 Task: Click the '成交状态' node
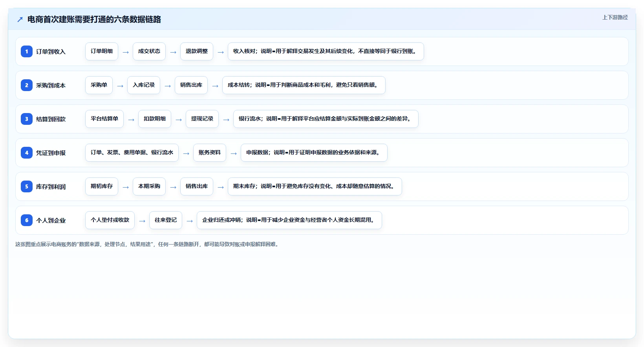coord(149,51)
